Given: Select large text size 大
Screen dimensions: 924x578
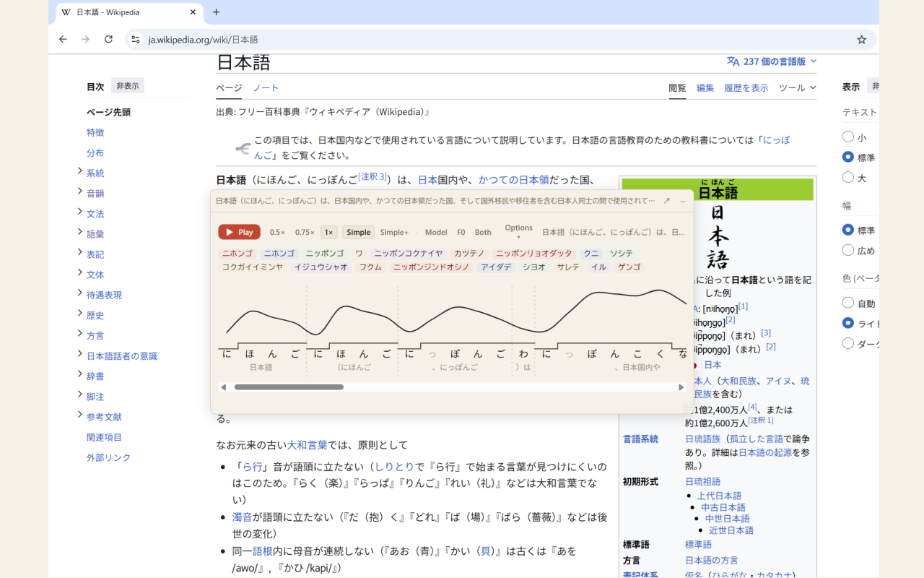Looking at the screenshot, I should 848,177.
